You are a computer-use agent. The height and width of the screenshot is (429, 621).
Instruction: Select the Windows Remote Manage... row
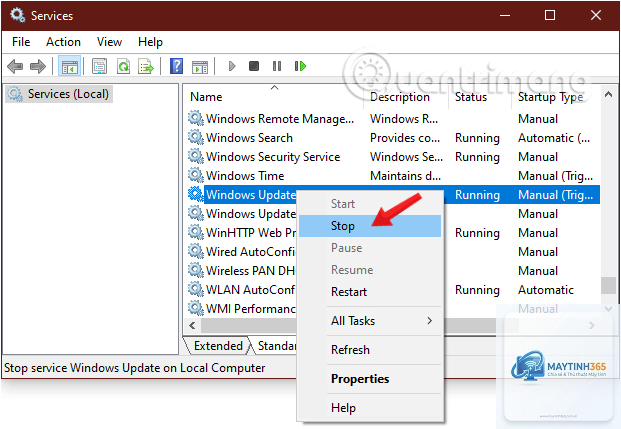click(393, 118)
